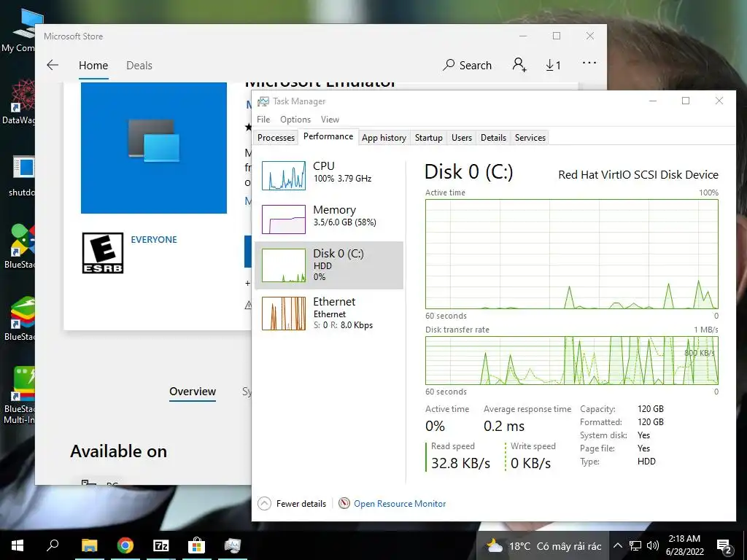Switch to Task Manager taskbar icon
This screenshot has height=560, width=747.
(x=233, y=545)
